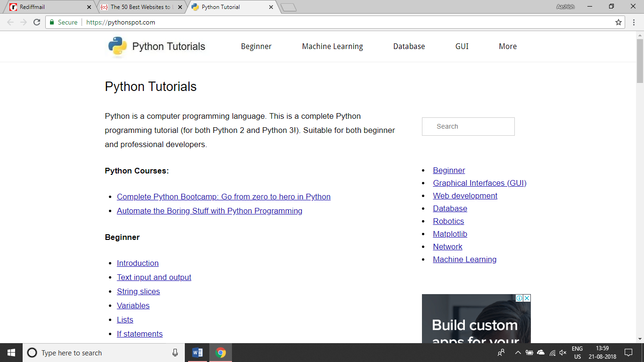Open the Action Center notifications icon

tap(628, 353)
